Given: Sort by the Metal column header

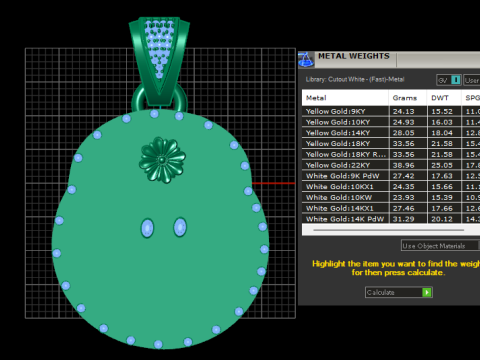Looking at the screenshot, I should point(345,98).
